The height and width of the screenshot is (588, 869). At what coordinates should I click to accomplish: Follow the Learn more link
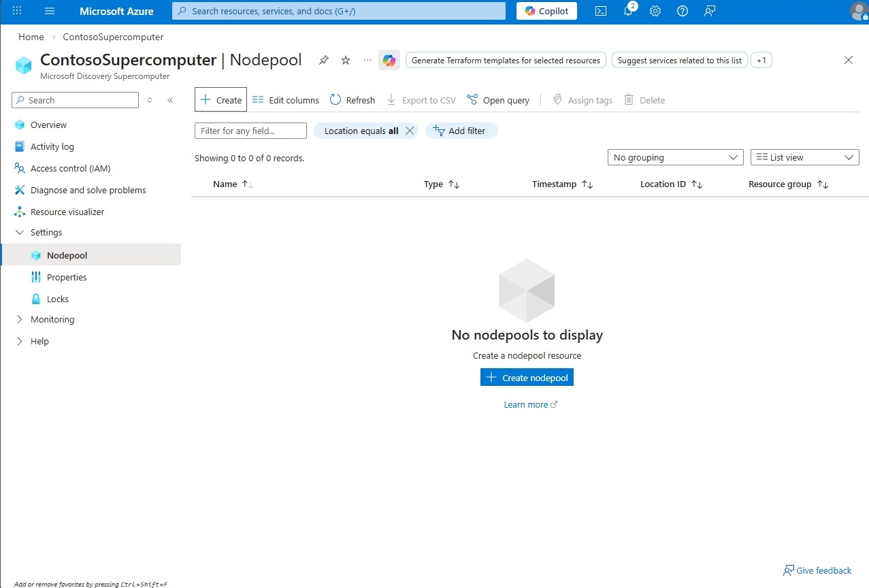click(x=530, y=404)
